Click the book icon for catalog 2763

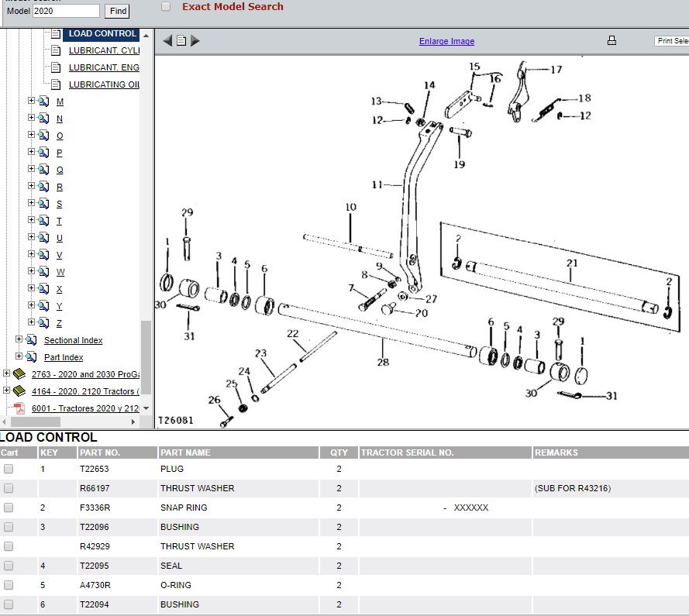click(x=19, y=374)
